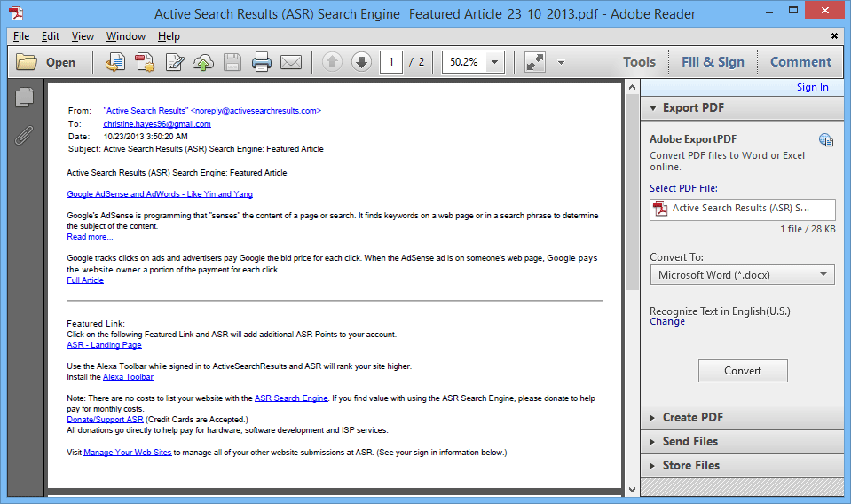Expand the Create PDF section
The image size is (851, 504).
point(652,418)
